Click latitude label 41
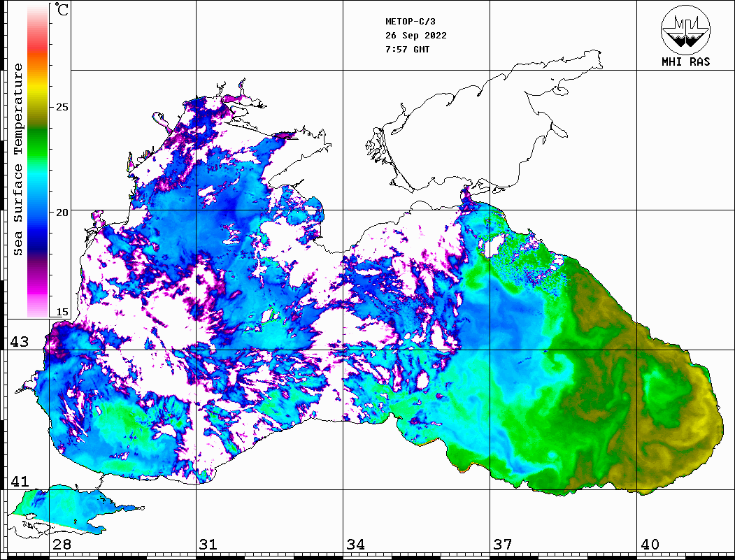The width and height of the screenshot is (735, 560). pos(20,482)
